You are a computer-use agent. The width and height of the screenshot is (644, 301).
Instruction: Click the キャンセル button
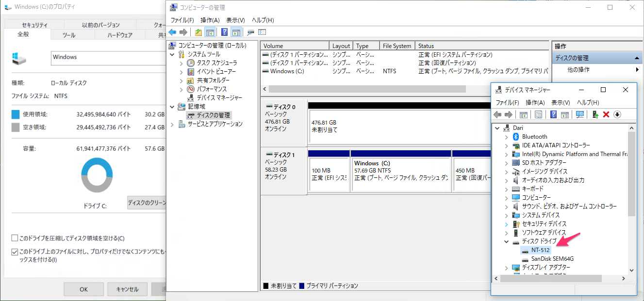(127, 289)
